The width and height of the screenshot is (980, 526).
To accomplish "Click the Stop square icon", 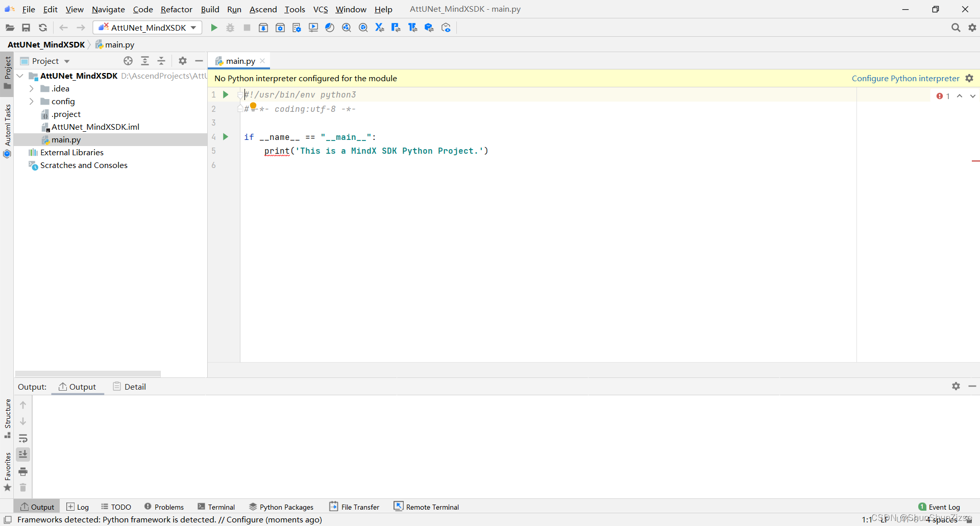I will [247, 28].
